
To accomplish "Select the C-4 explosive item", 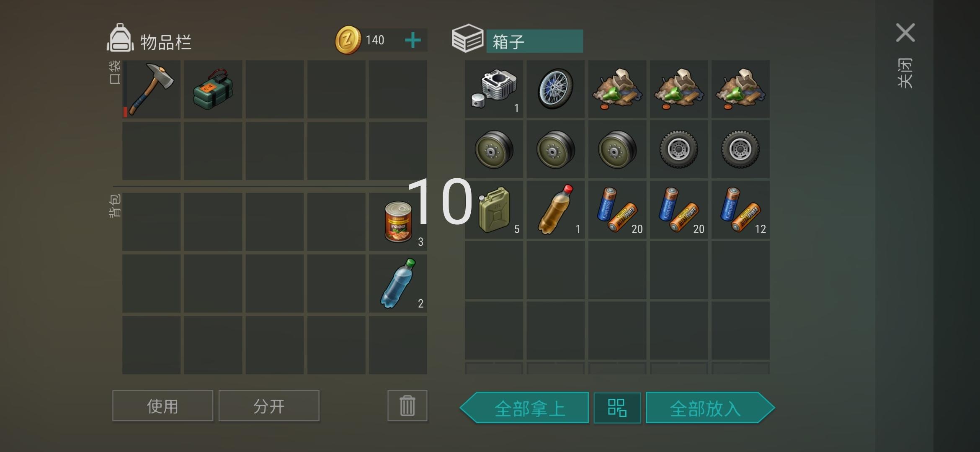I will [x=213, y=89].
